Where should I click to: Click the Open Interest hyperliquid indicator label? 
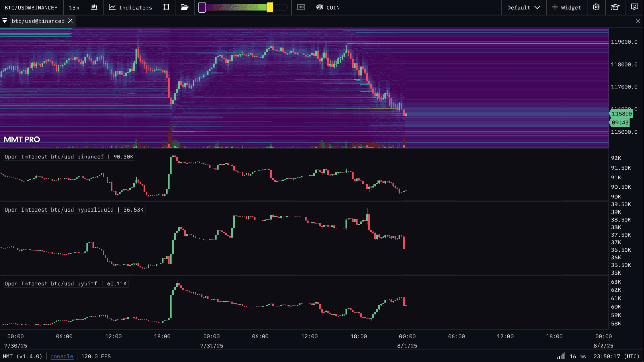click(x=74, y=210)
